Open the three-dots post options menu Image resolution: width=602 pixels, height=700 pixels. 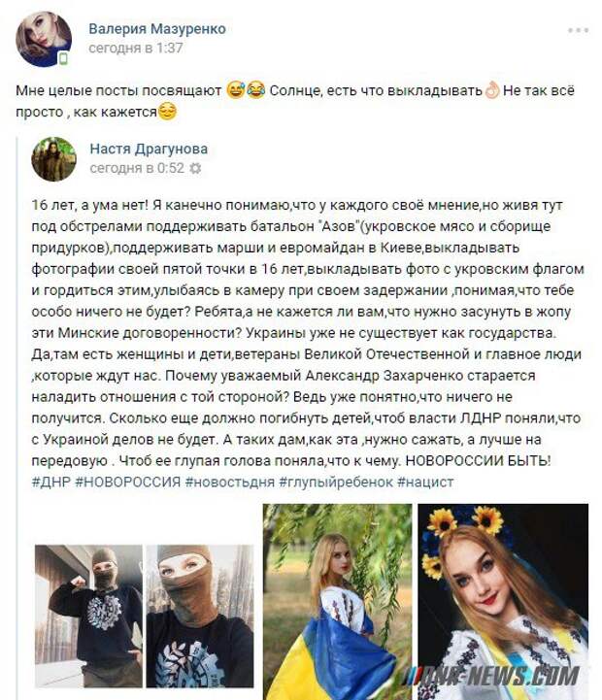(x=579, y=30)
